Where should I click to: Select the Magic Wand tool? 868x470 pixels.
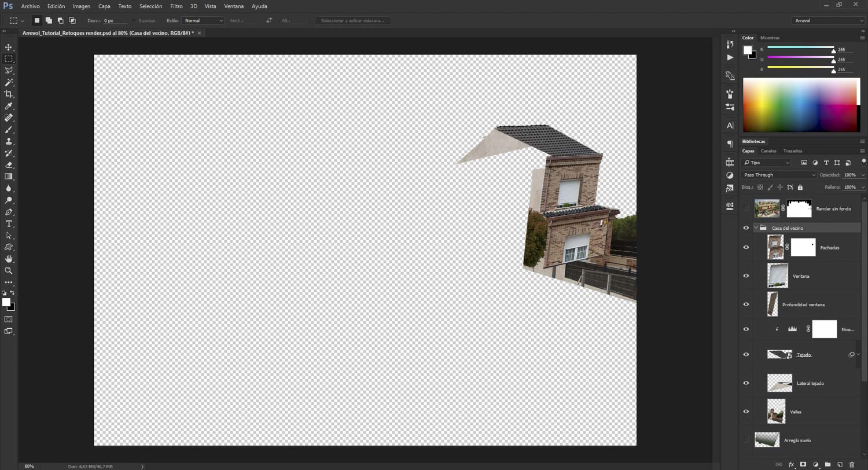pos(9,82)
